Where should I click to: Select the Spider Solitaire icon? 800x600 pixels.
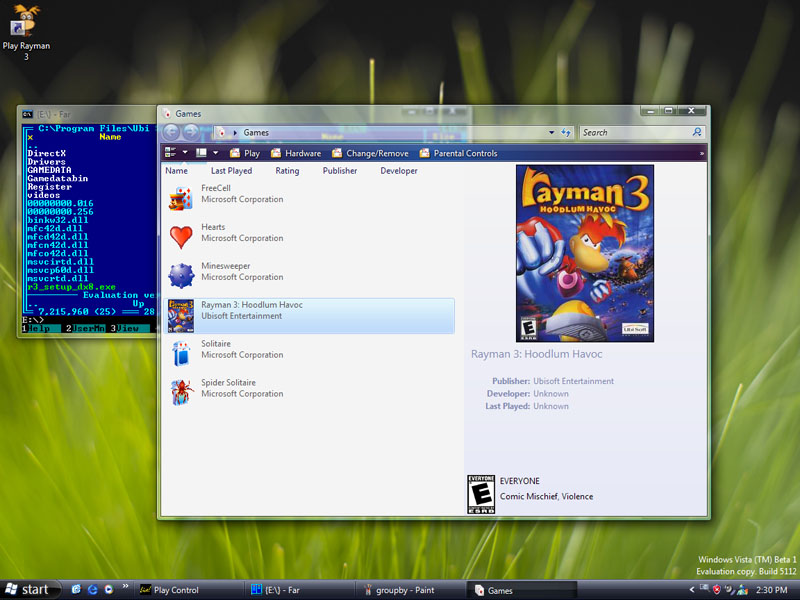click(181, 392)
